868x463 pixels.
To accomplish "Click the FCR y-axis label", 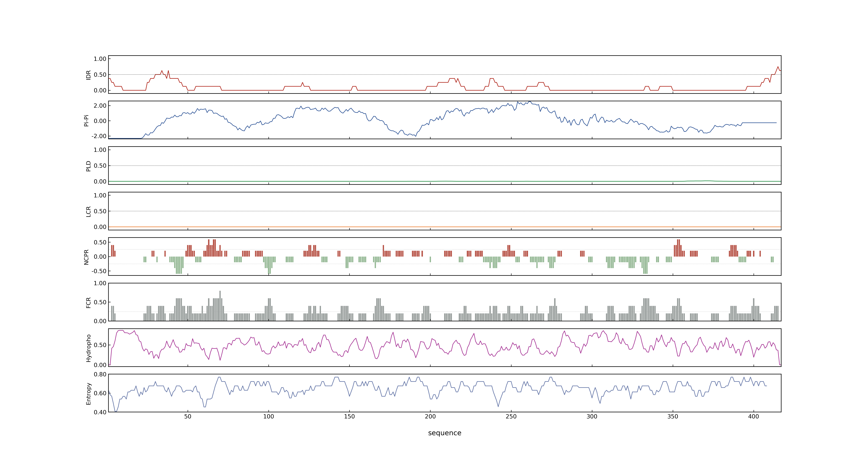I will 88,303.
